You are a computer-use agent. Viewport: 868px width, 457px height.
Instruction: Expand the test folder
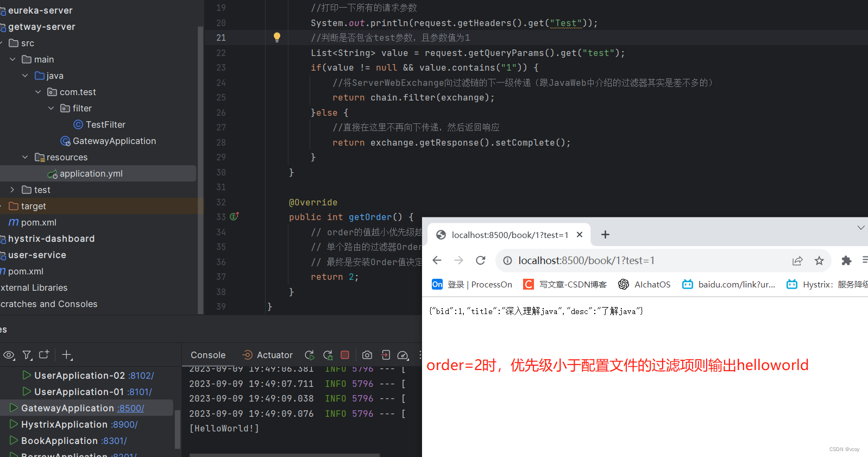(x=12, y=190)
